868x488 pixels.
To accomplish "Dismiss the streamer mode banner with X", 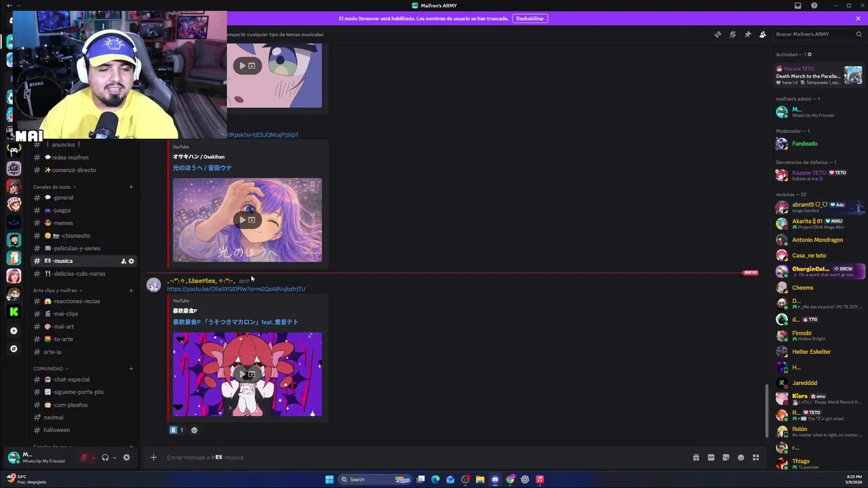I will click(x=858, y=18).
